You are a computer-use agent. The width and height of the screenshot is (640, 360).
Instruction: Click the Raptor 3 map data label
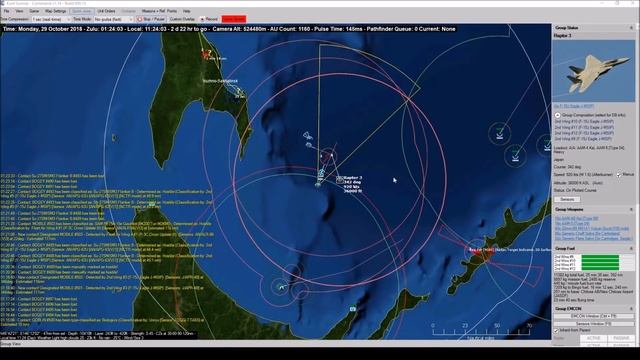pyautogui.click(x=353, y=184)
